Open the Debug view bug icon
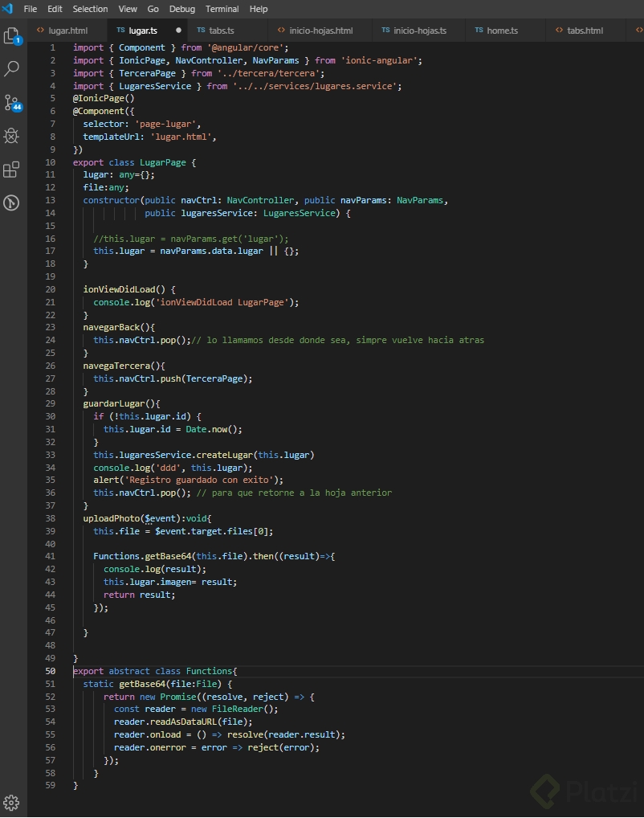644x818 pixels. [11, 136]
